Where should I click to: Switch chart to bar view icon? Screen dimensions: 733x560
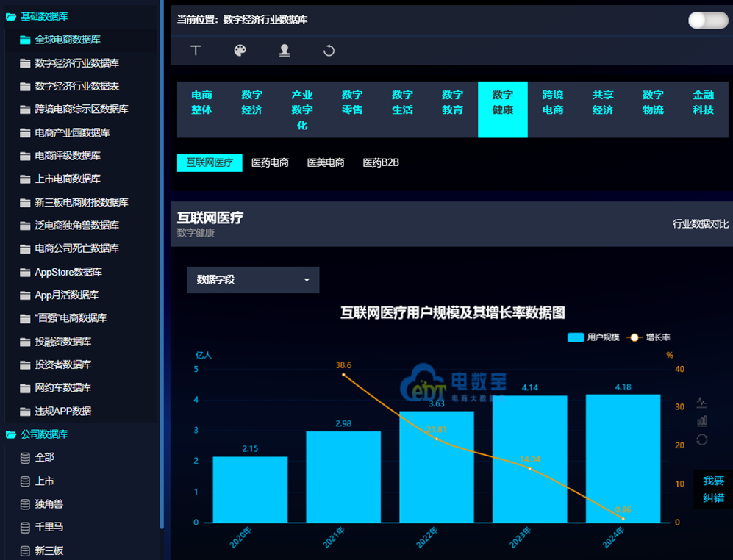tap(701, 420)
